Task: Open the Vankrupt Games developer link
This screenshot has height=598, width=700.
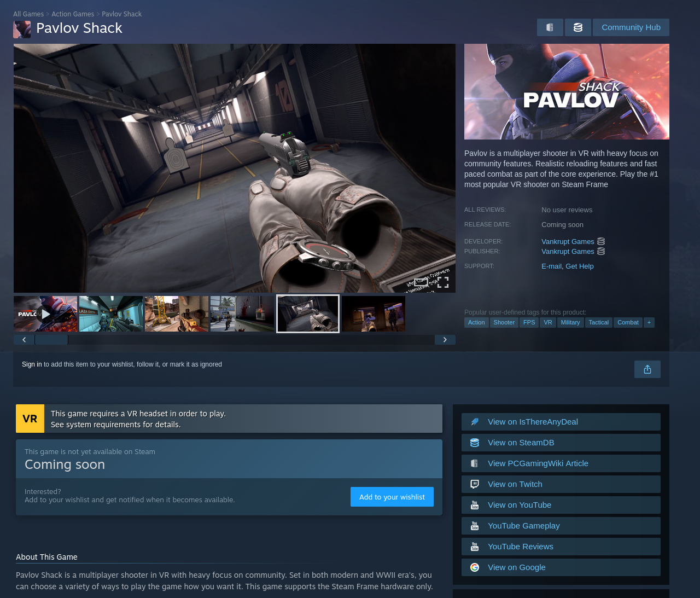Action: 568,242
